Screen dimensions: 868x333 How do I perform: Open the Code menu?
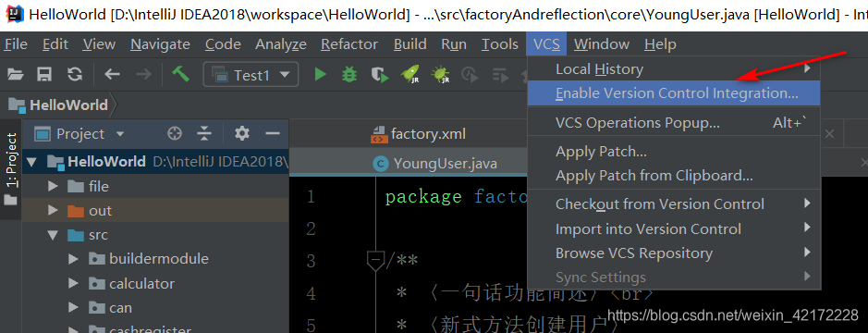[223, 43]
